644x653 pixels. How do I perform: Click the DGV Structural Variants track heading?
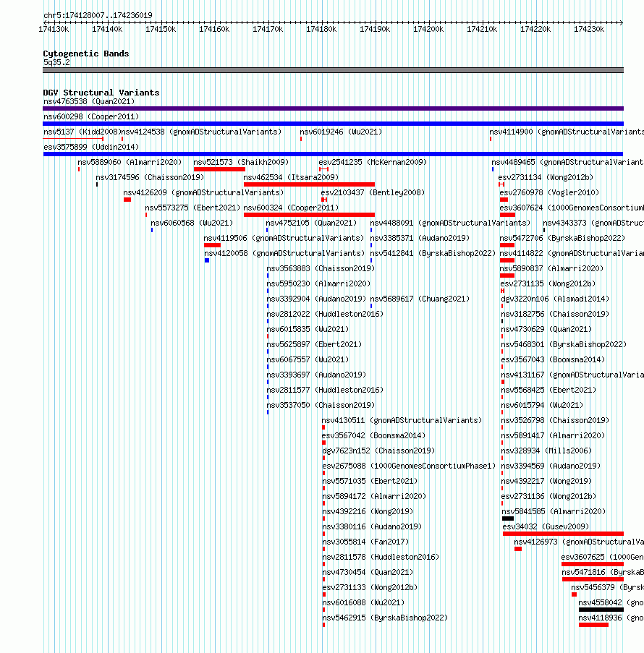tap(101, 93)
